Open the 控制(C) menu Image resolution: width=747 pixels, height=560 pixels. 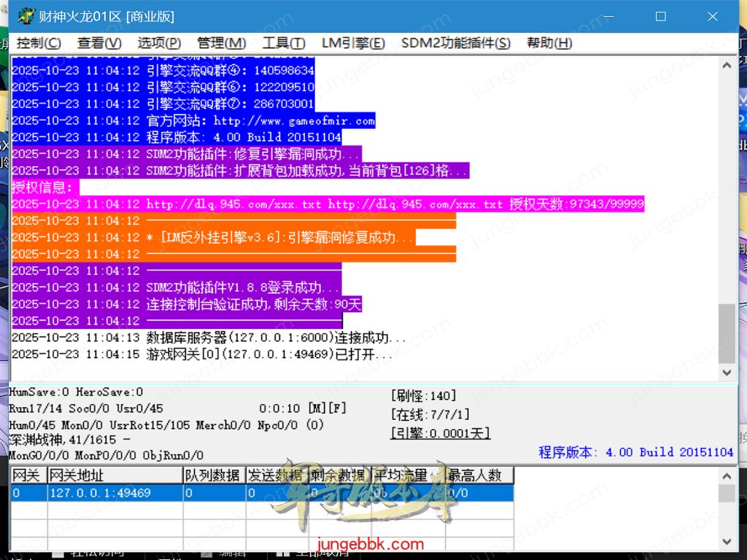(x=39, y=43)
